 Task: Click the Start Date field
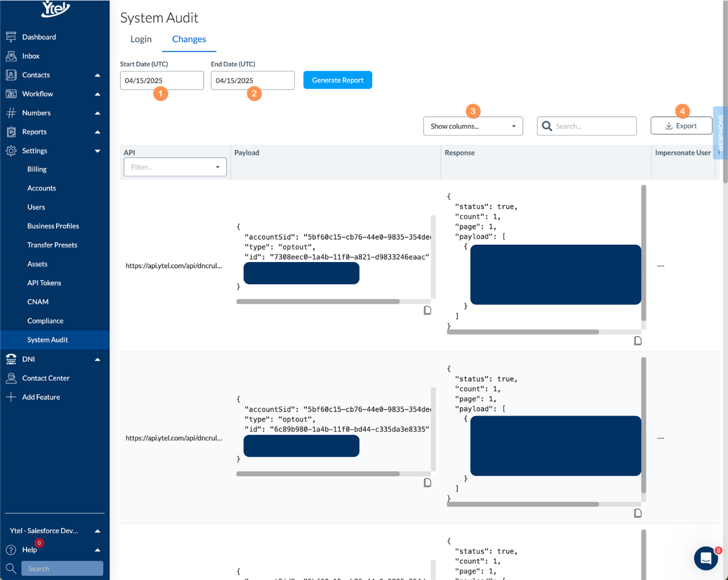coord(162,80)
